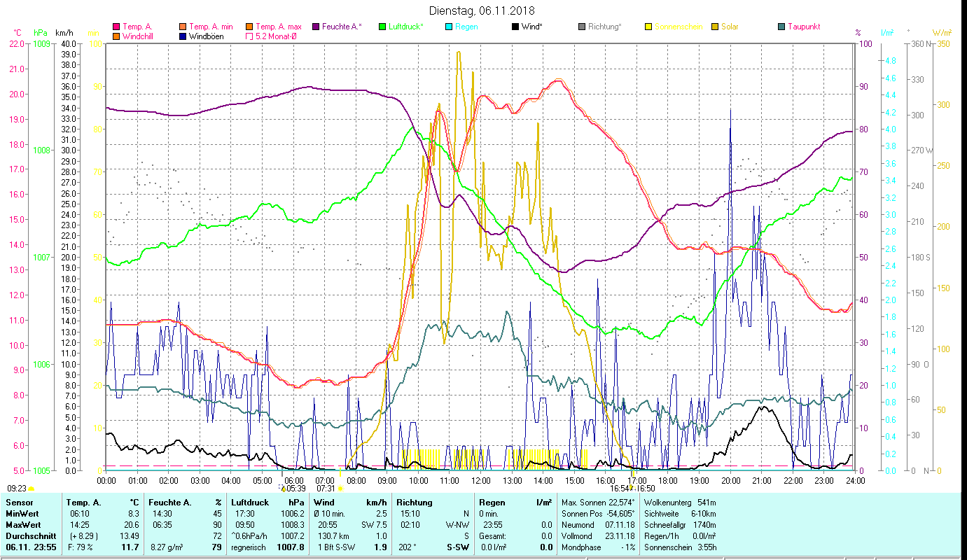Click the 'Luftdruck*' legend label
967x560 pixels.
(406, 27)
